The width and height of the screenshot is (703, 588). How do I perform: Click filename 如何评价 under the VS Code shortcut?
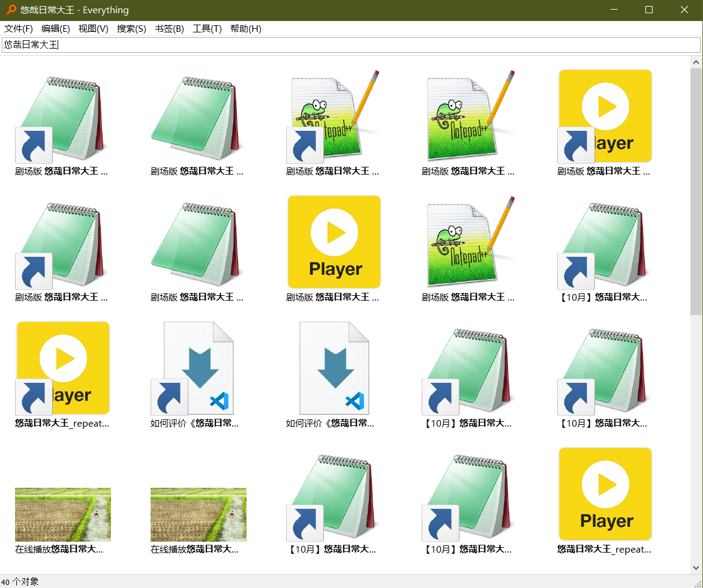[x=194, y=424]
